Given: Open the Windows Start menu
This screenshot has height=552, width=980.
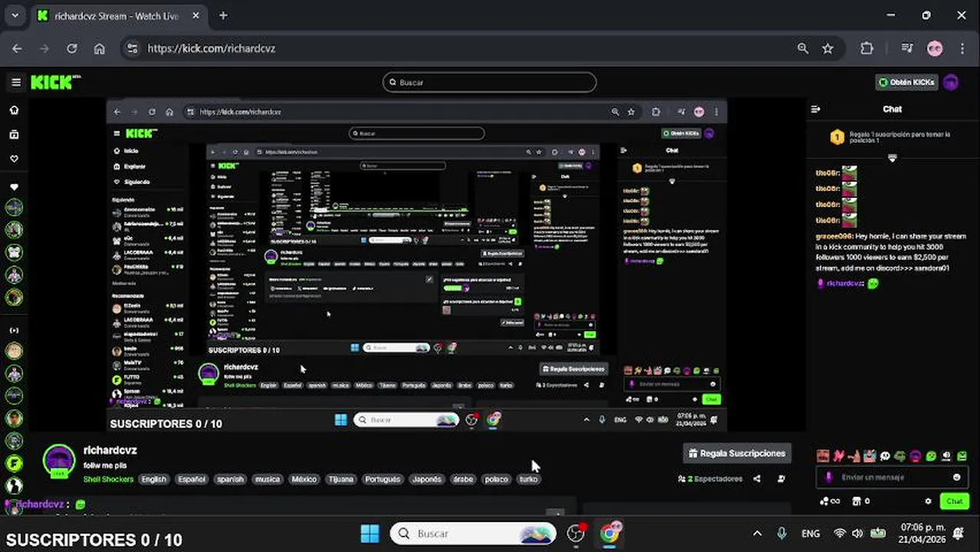Looking at the screenshot, I should pyautogui.click(x=370, y=533).
